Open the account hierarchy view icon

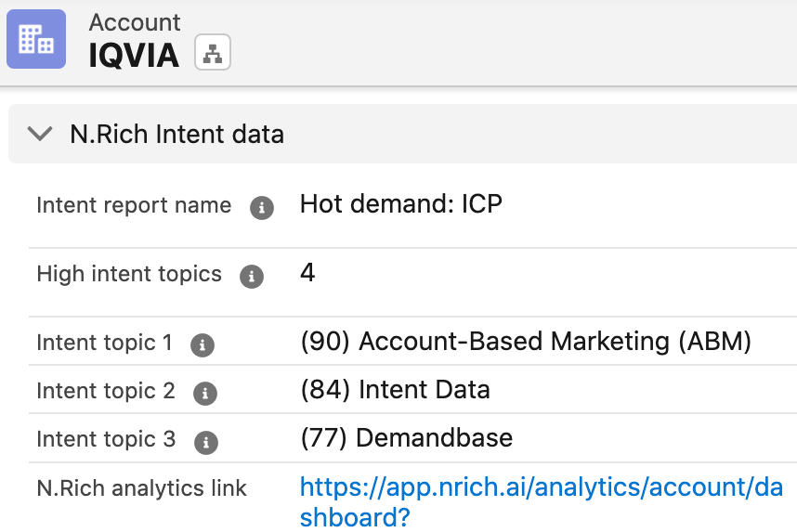point(213,53)
